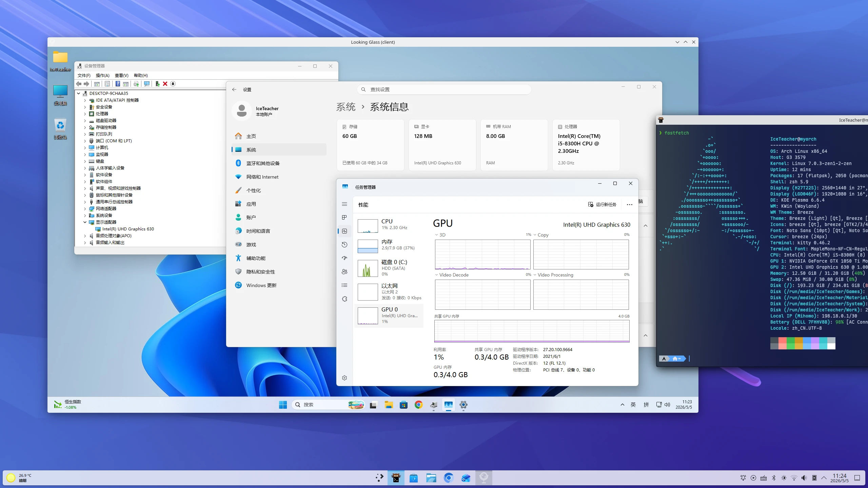Open the 查看(V) menu in Device Manager
Screen dimensions: 868x488
(x=121, y=75)
